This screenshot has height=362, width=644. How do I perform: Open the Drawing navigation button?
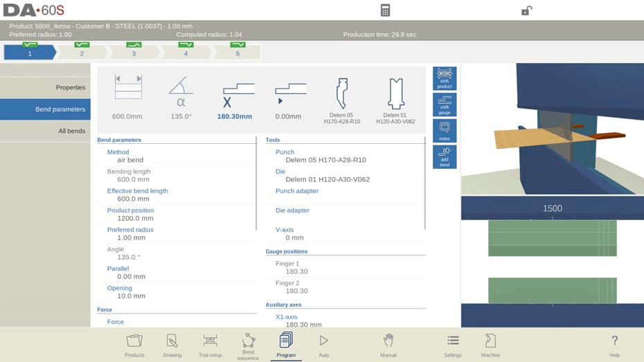pos(172,345)
